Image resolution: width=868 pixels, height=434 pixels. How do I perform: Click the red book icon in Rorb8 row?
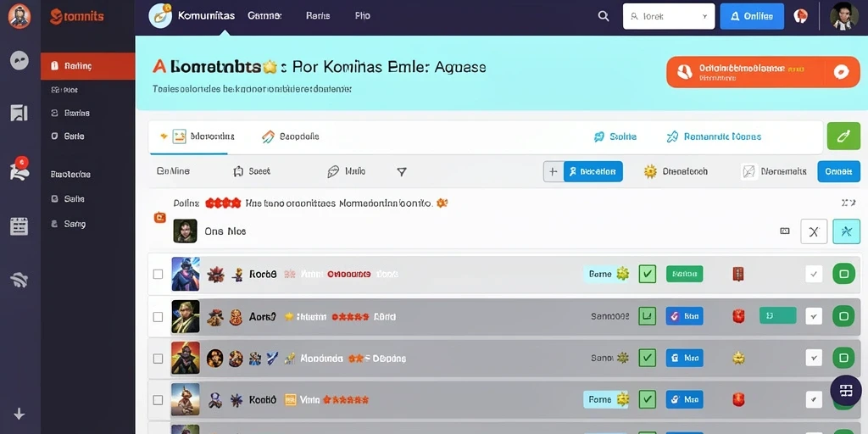pyautogui.click(x=738, y=274)
